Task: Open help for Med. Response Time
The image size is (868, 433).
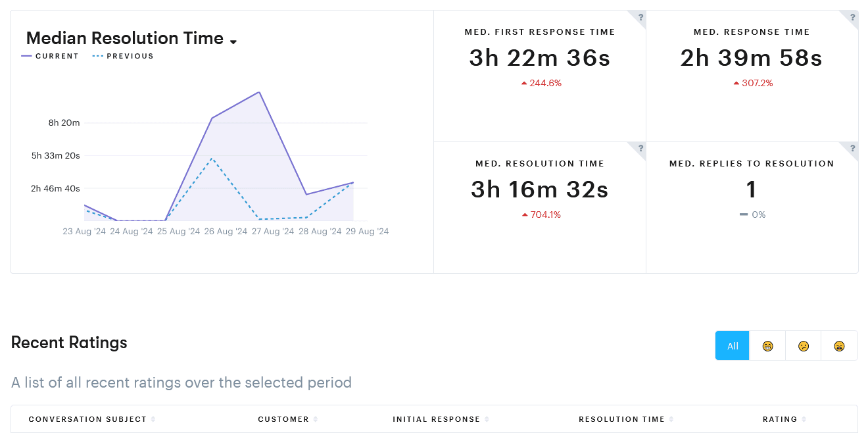Action: coord(853,18)
